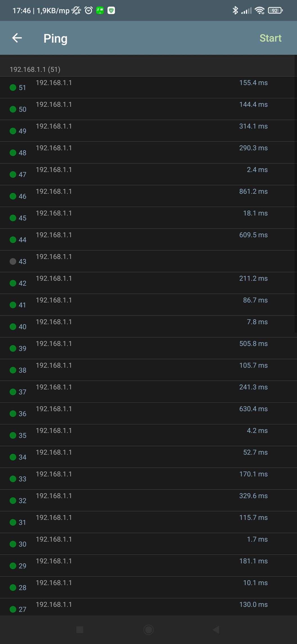Image resolution: width=297 pixels, height=644 pixels.
Task: Select ping row 47 with 2.4 ms
Action: pyautogui.click(x=148, y=174)
